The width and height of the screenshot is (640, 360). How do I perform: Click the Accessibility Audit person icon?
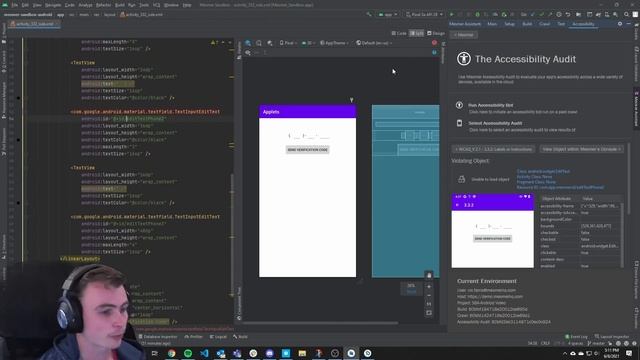464,59
